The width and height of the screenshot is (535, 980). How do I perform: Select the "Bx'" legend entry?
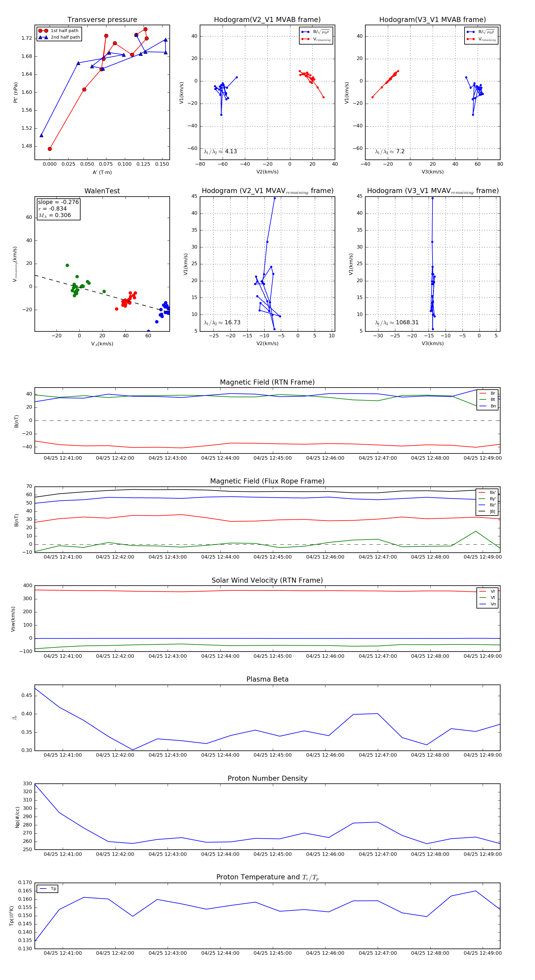pyautogui.click(x=487, y=493)
